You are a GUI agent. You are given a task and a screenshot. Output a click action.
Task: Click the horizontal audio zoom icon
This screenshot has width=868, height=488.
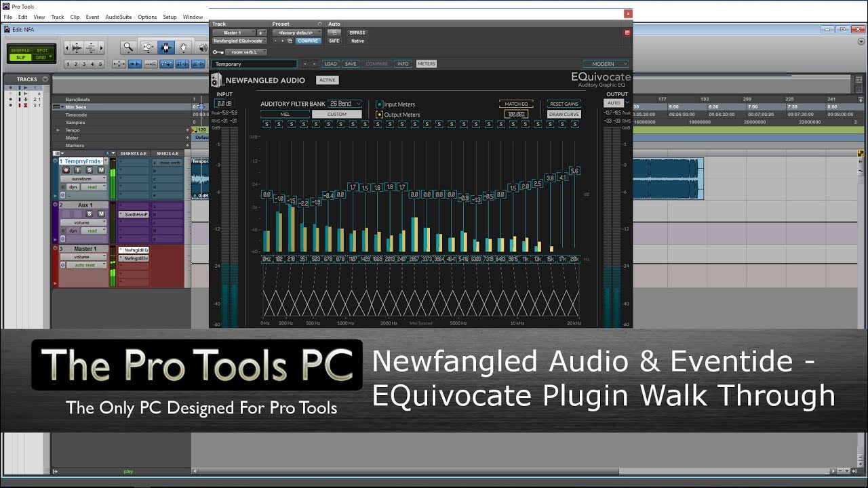click(x=77, y=47)
